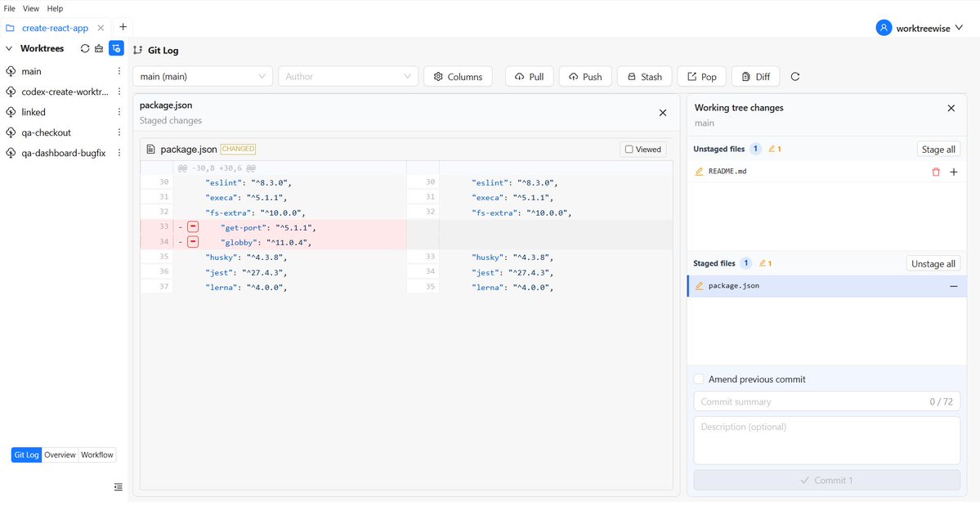Screen dimensions: 980x506
Task: Click the Columns button
Action: [x=459, y=76]
